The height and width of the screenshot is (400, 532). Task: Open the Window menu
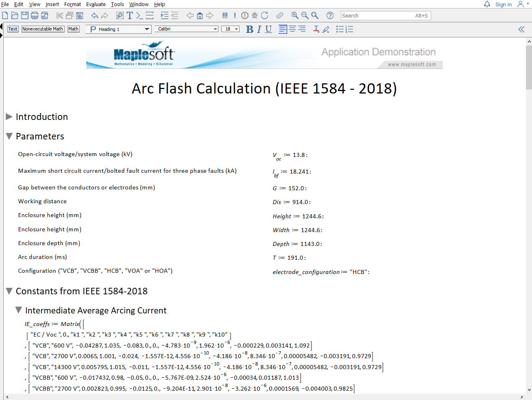click(x=139, y=4)
